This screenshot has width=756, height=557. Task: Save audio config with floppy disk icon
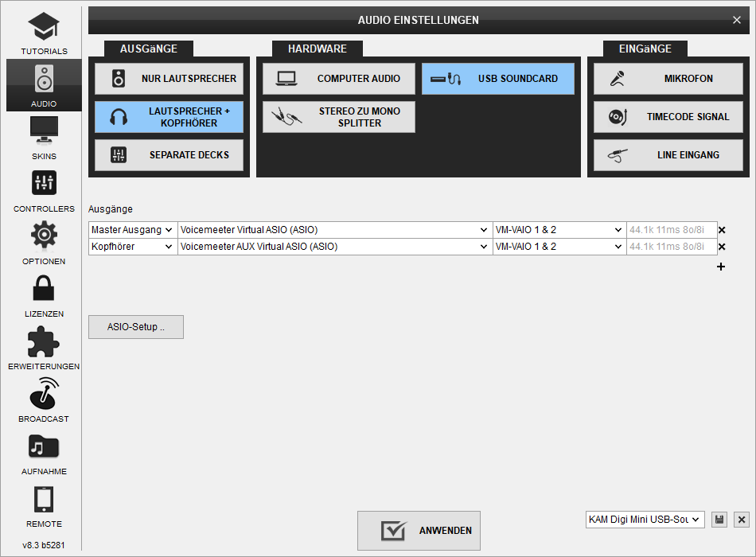coord(719,520)
